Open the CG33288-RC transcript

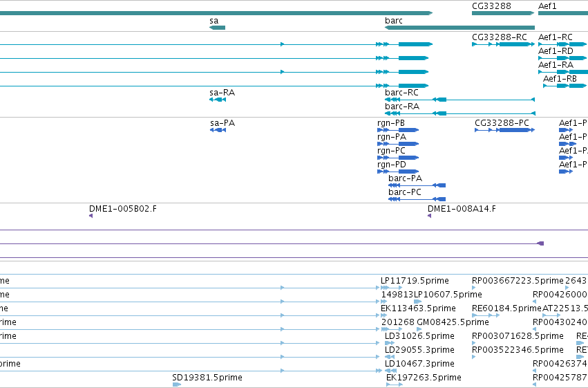coord(503,44)
